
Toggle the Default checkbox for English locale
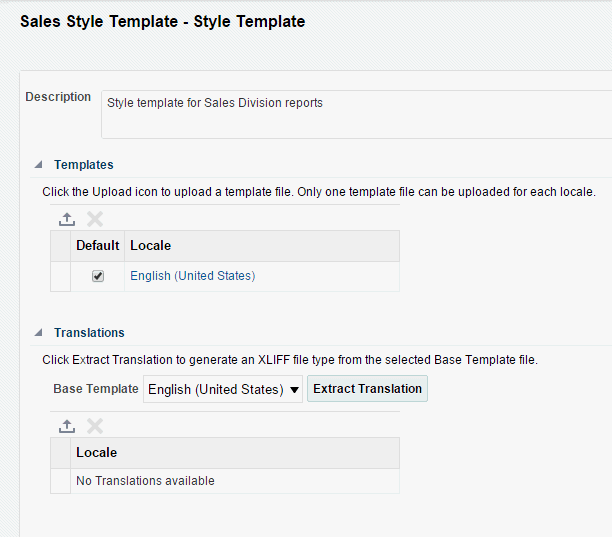click(98, 276)
